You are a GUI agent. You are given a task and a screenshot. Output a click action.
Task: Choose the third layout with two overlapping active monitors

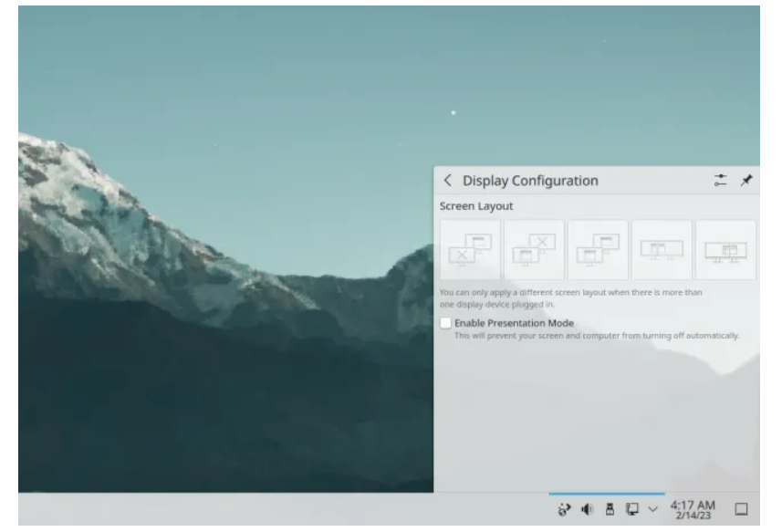(x=598, y=249)
